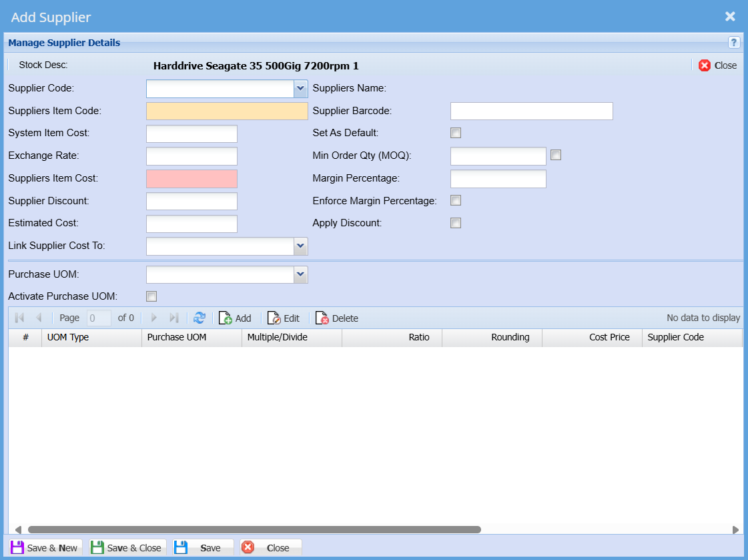This screenshot has height=560, width=748.
Task: Click Add icon in UOM toolbar
Action: tap(226, 318)
